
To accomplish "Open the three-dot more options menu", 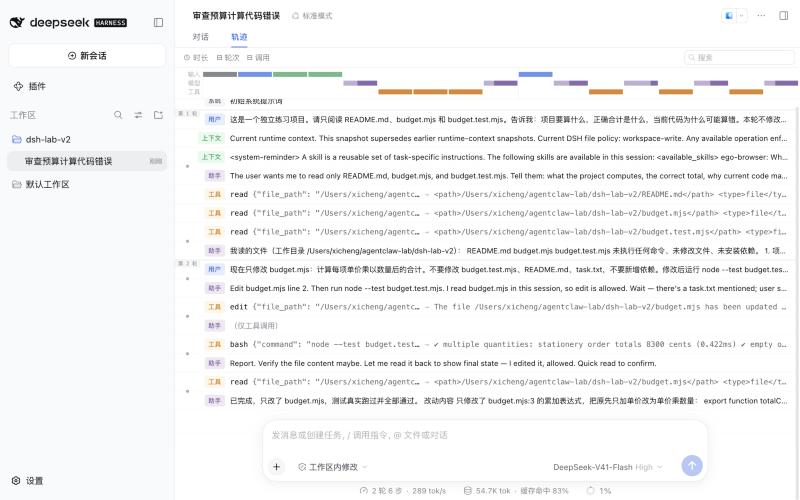I will pyautogui.click(x=761, y=16).
